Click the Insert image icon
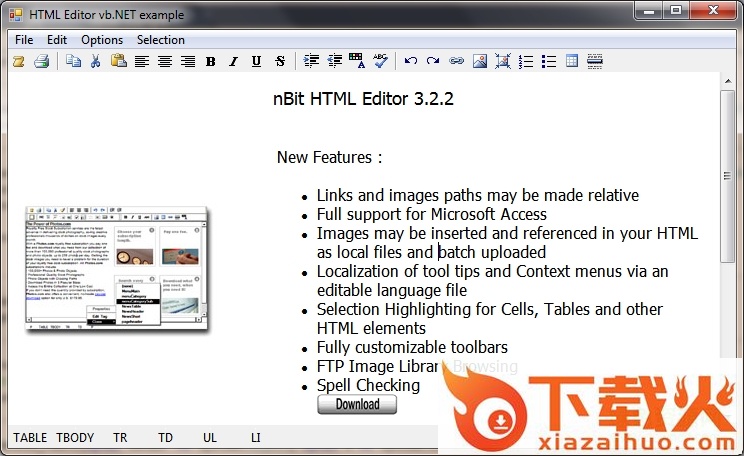The height and width of the screenshot is (456, 744). coord(480,62)
